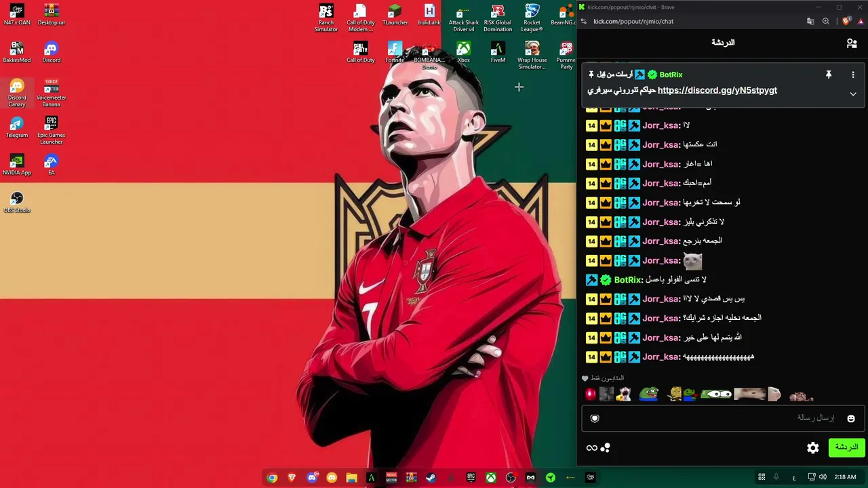Insert the Pepe frog laughing emote
This screenshot has width=868, height=488.
[650, 394]
